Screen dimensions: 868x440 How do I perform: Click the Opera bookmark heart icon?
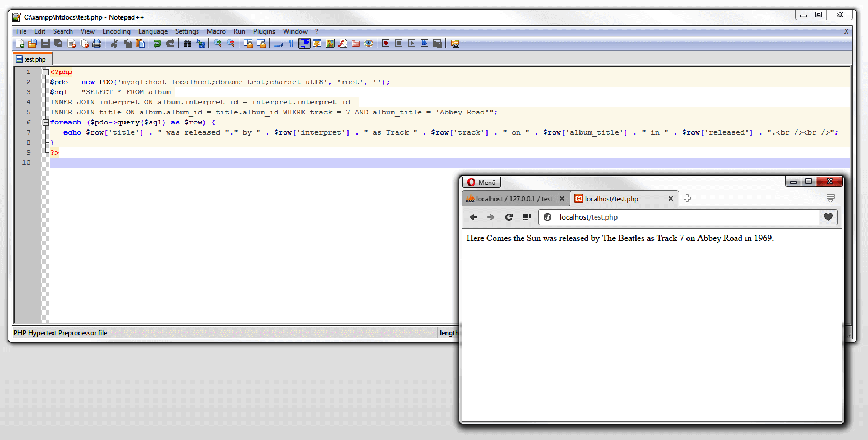coord(828,217)
